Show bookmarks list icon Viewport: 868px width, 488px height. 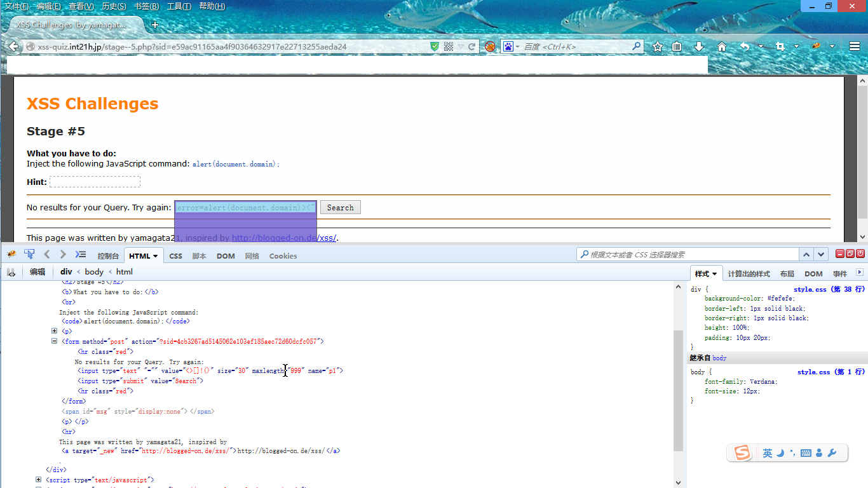677,46
